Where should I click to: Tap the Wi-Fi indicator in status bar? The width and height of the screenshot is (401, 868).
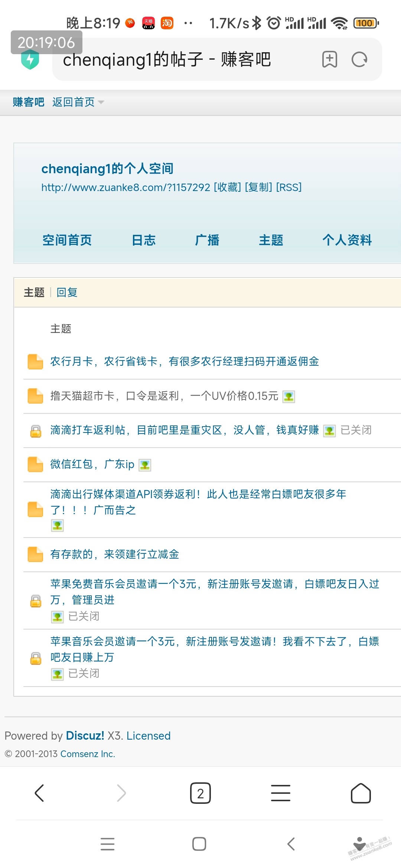tap(339, 23)
